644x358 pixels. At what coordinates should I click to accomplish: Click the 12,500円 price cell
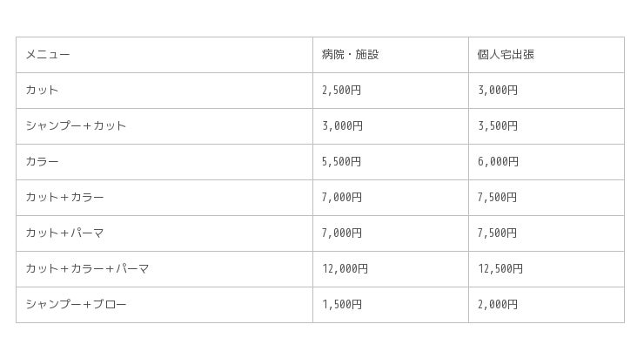point(500,269)
